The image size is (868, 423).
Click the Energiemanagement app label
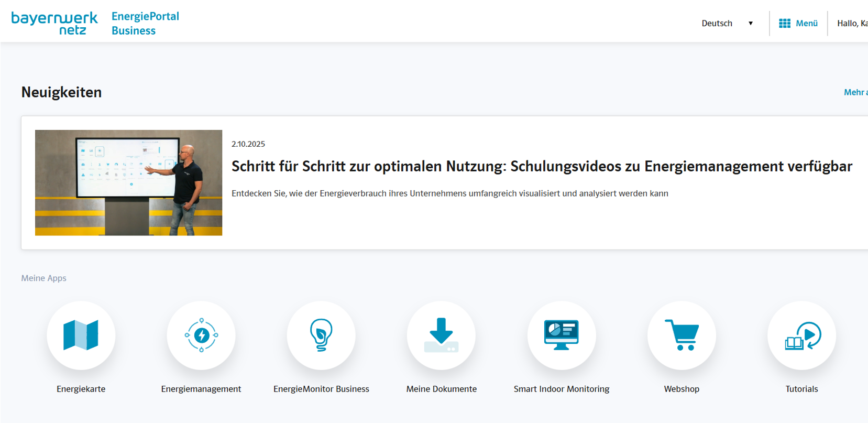tap(201, 389)
